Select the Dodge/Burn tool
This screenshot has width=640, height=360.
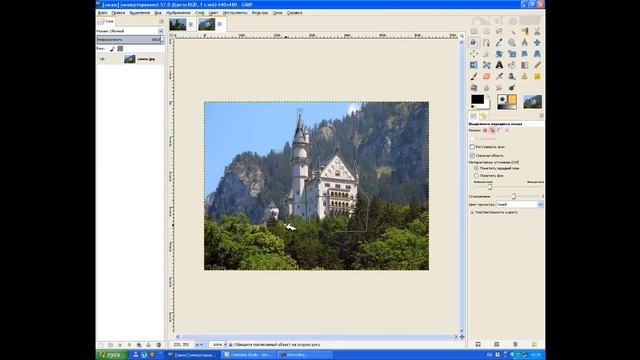click(x=512, y=87)
